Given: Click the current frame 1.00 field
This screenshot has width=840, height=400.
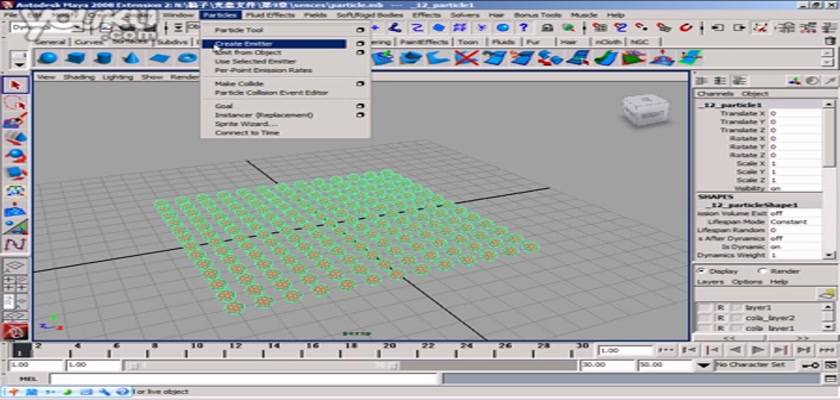Looking at the screenshot, I should [625, 351].
